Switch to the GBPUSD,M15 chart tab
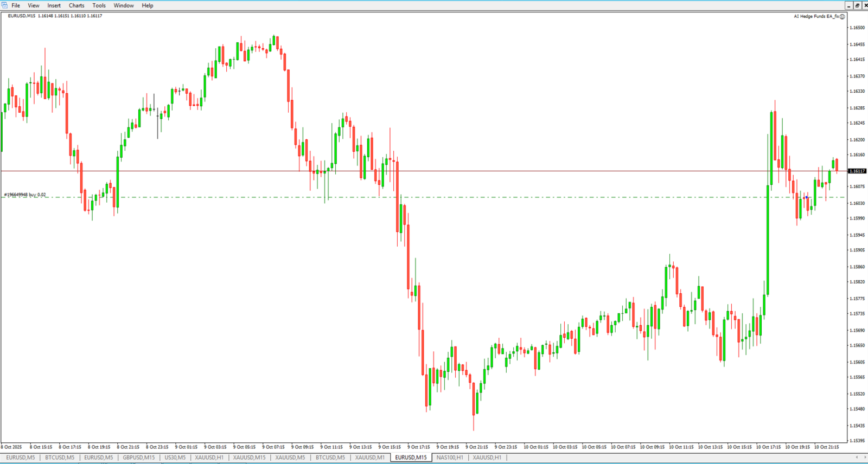 (138, 457)
